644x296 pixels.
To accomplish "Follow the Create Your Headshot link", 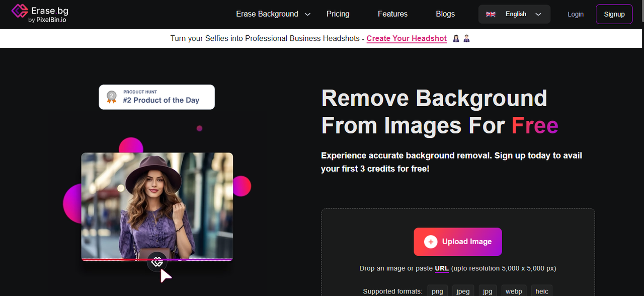I will 407,39.
